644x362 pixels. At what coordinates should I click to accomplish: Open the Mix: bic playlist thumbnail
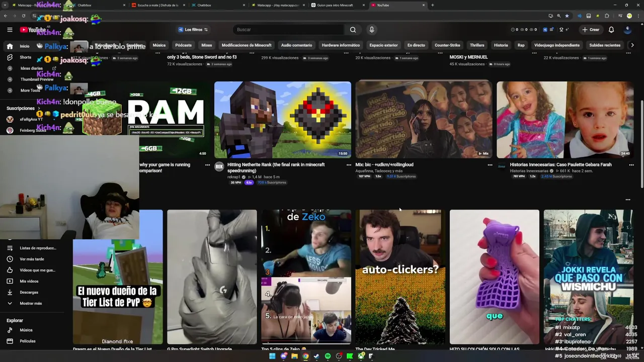point(424,120)
